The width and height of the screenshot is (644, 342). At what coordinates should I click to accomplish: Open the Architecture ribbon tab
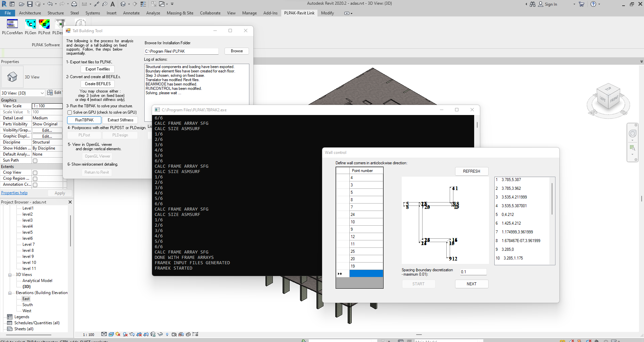pyautogui.click(x=30, y=13)
